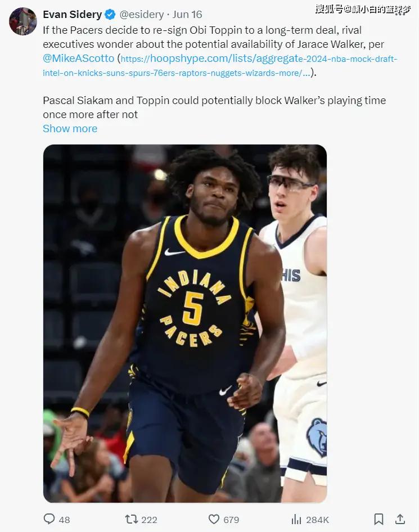Click the 679 likes count
This screenshot has height=532, width=419.
coord(231,520)
